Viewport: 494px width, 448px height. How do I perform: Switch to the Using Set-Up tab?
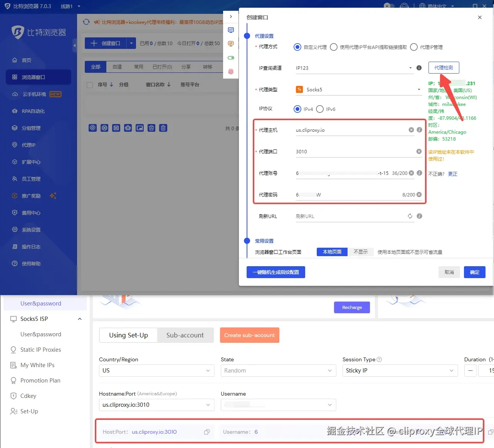tap(128, 335)
